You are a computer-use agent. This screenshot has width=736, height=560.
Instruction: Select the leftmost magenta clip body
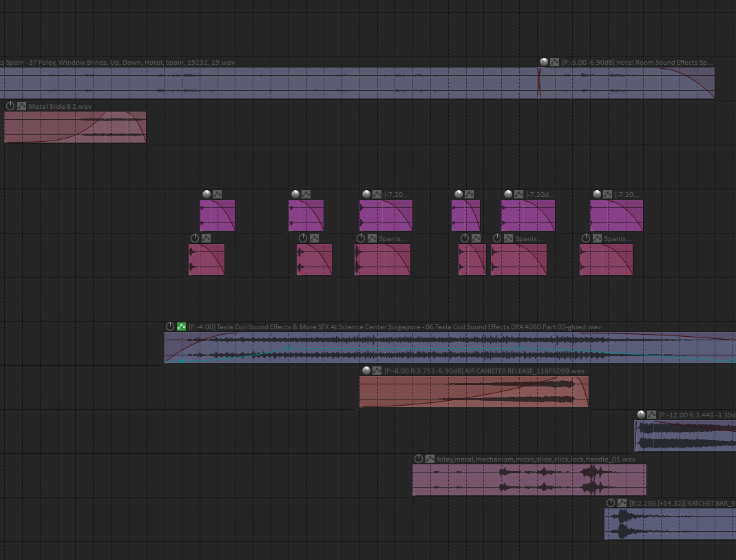[218, 216]
